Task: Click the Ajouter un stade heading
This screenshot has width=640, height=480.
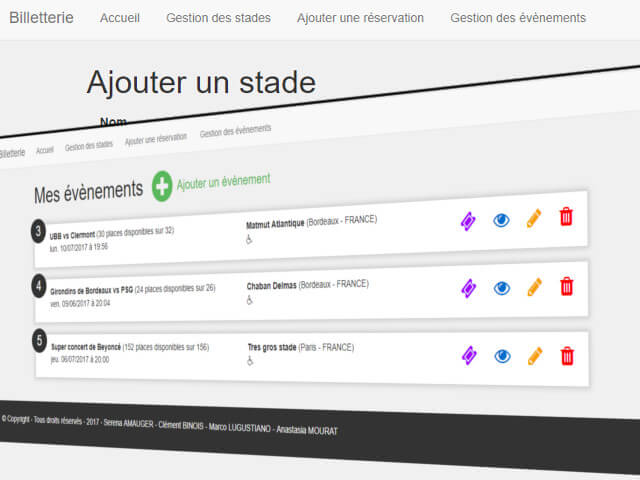Action: (x=201, y=83)
